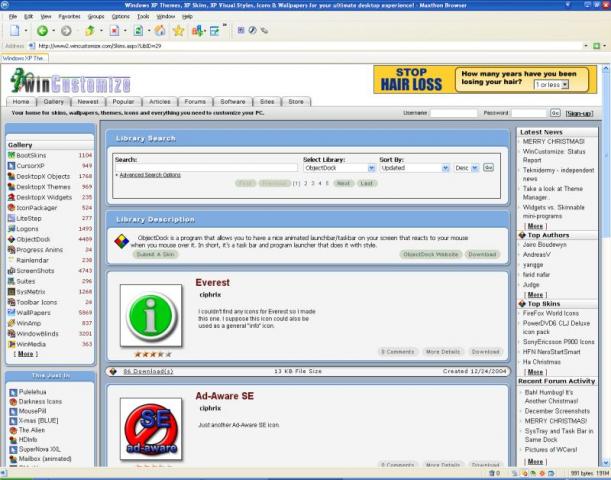Viewport: 611px width, 480px height.
Task: Stop loading with the red X icon
Action: coord(115,30)
